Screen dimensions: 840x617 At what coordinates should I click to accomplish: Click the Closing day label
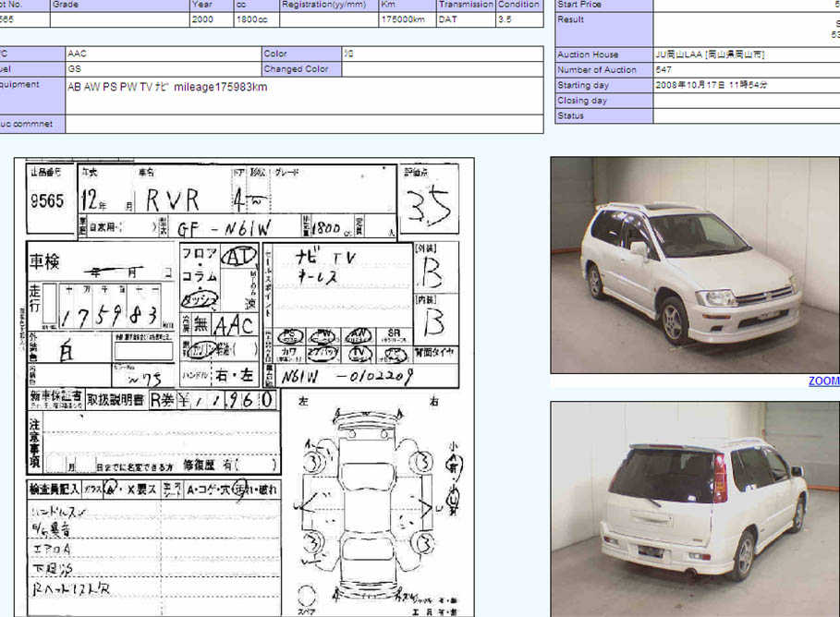pos(603,101)
